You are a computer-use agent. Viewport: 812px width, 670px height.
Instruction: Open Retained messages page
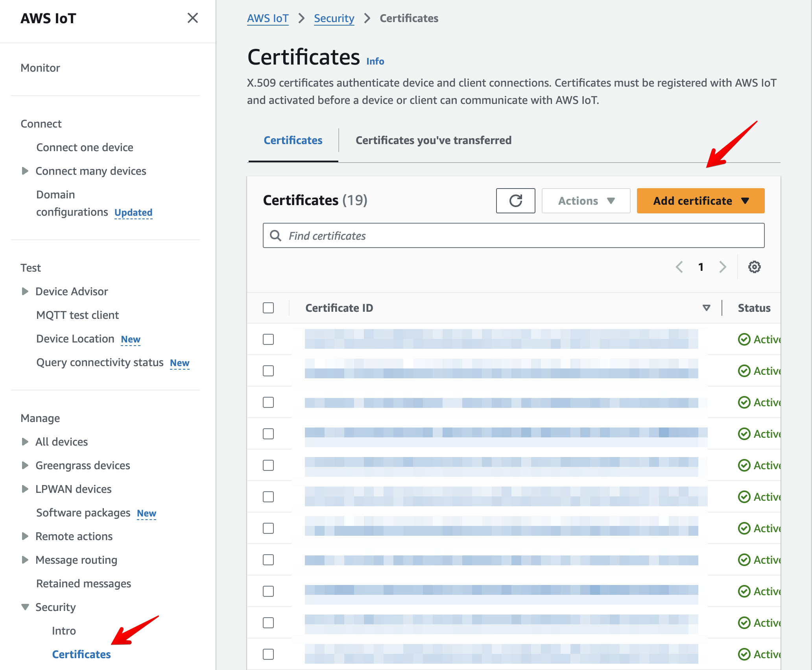83,583
